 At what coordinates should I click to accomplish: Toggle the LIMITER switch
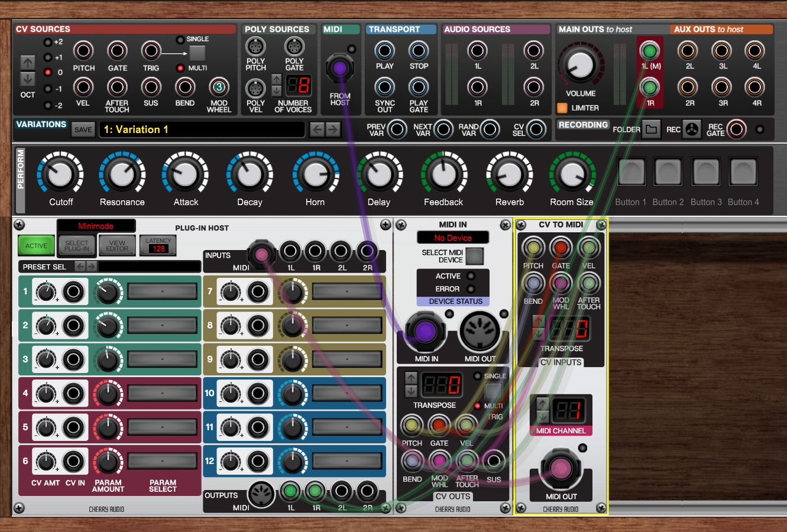tap(562, 108)
